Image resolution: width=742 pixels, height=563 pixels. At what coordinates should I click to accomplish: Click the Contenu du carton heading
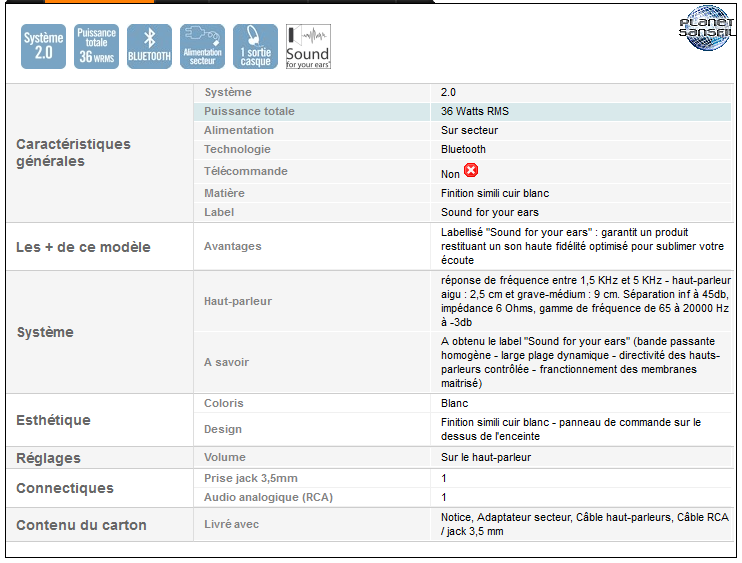(81, 525)
